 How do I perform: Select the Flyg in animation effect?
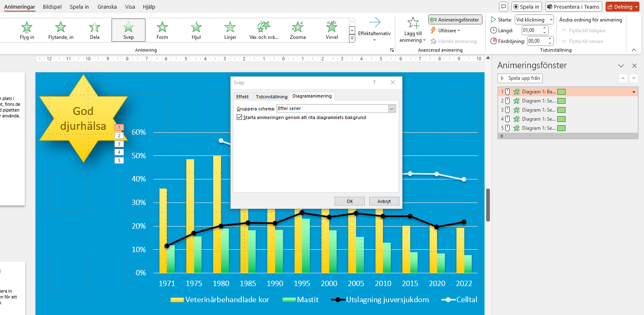[27, 30]
